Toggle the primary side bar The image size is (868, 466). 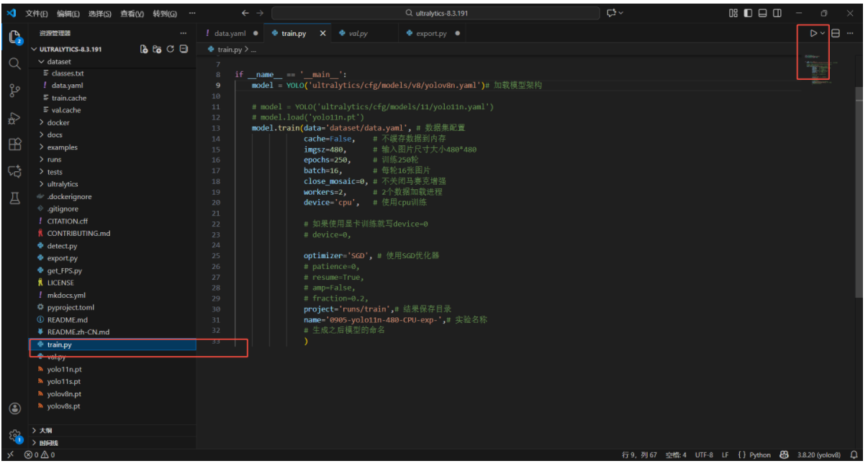tap(748, 13)
